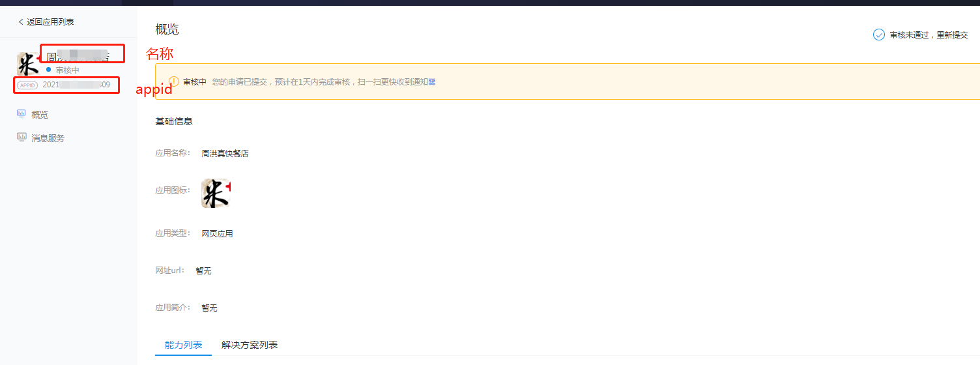The width and height of the screenshot is (980, 365).
Task: Click the 应用图标 image in 基础信息
Action: (216, 194)
